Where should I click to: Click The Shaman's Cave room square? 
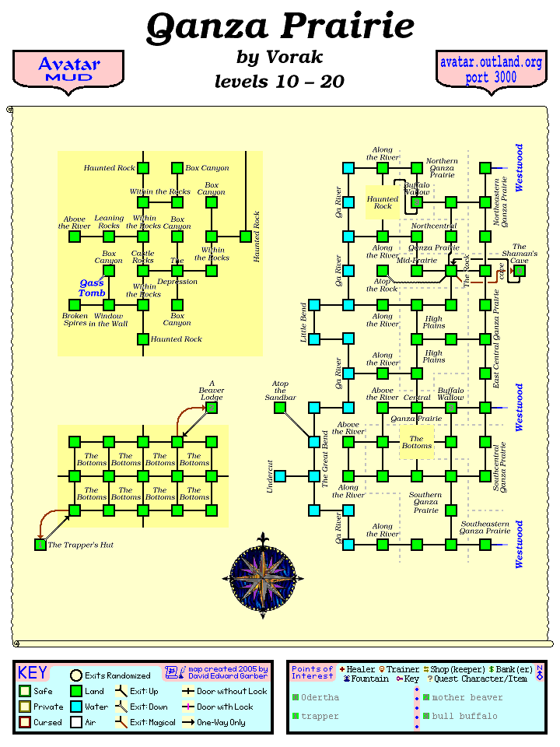pyautogui.click(x=519, y=271)
